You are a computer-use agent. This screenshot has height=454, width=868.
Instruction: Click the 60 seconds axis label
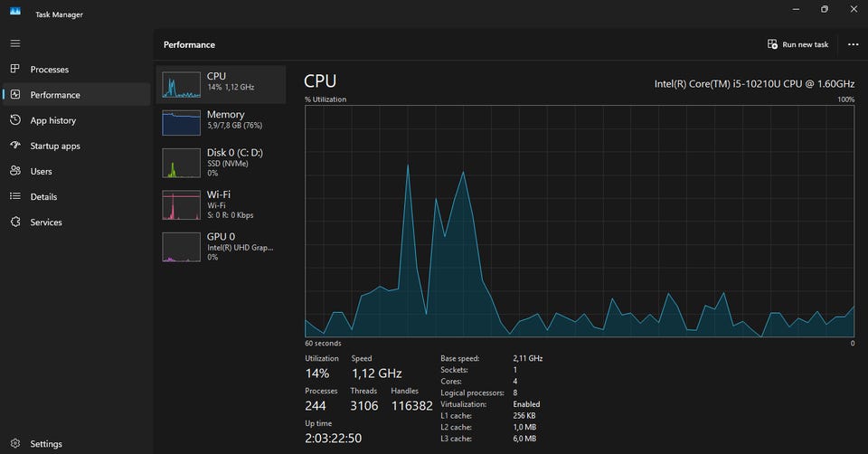click(323, 344)
